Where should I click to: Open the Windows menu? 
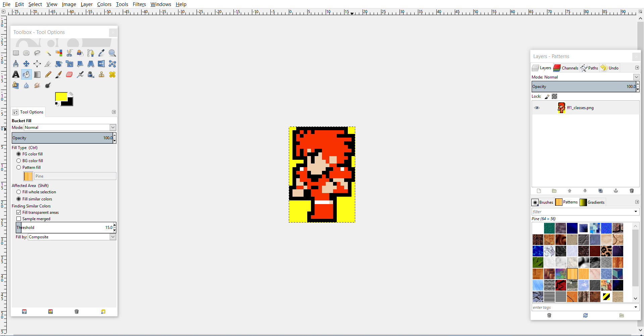pyautogui.click(x=161, y=4)
